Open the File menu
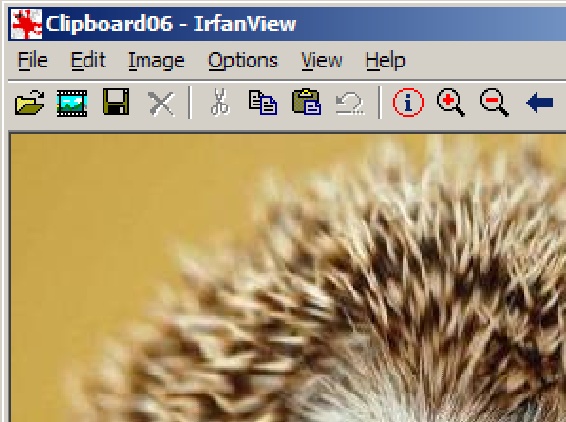 pyautogui.click(x=32, y=60)
